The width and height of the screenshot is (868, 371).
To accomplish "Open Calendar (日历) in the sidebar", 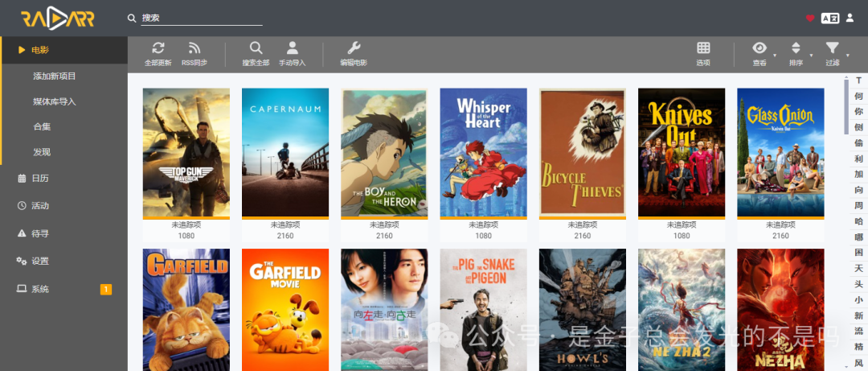I will point(40,179).
